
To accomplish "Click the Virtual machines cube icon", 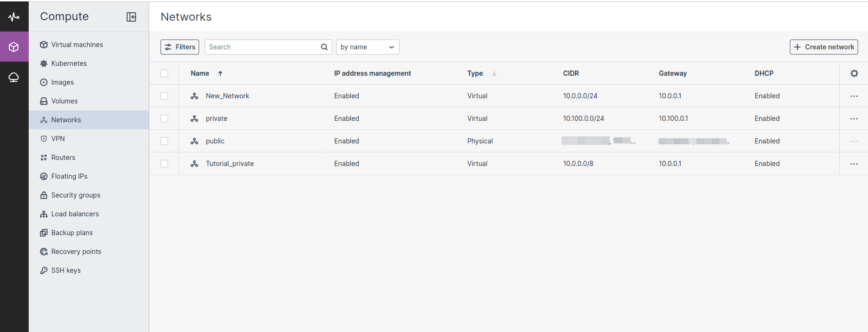I will [44, 45].
